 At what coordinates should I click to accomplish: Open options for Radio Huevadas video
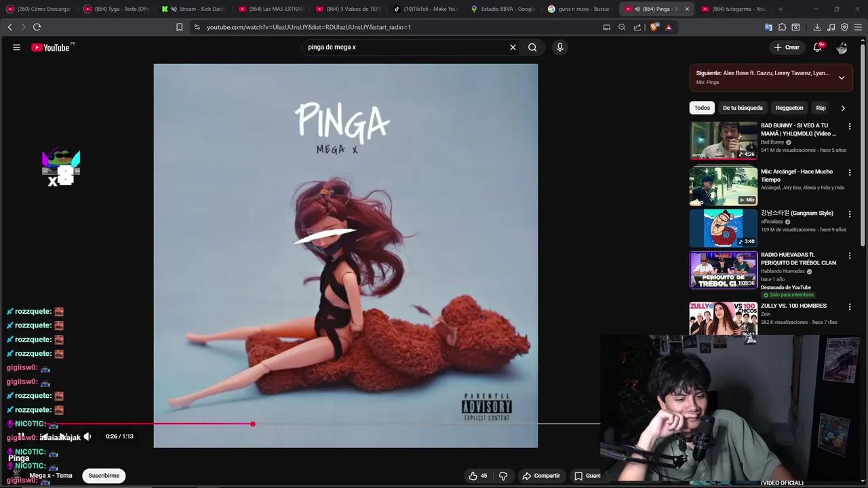click(x=850, y=256)
